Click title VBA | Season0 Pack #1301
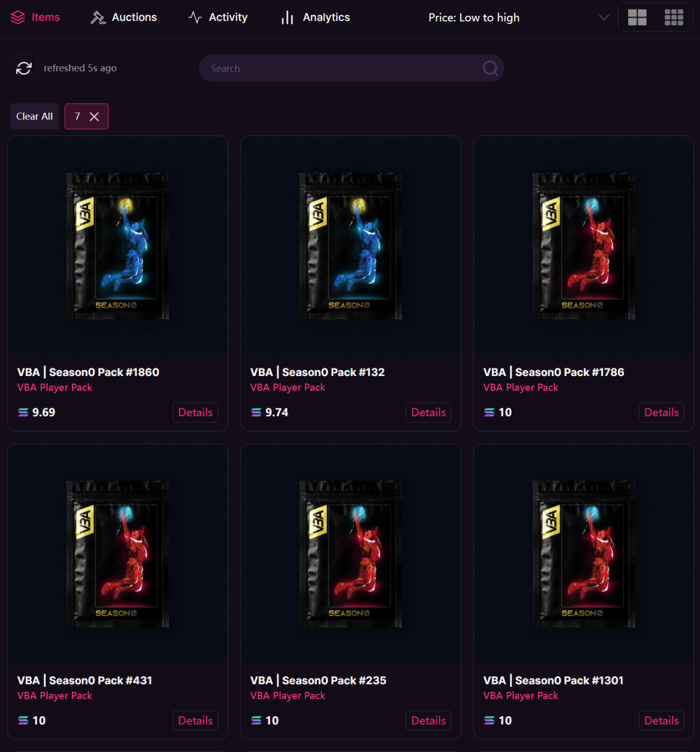 click(553, 680)
